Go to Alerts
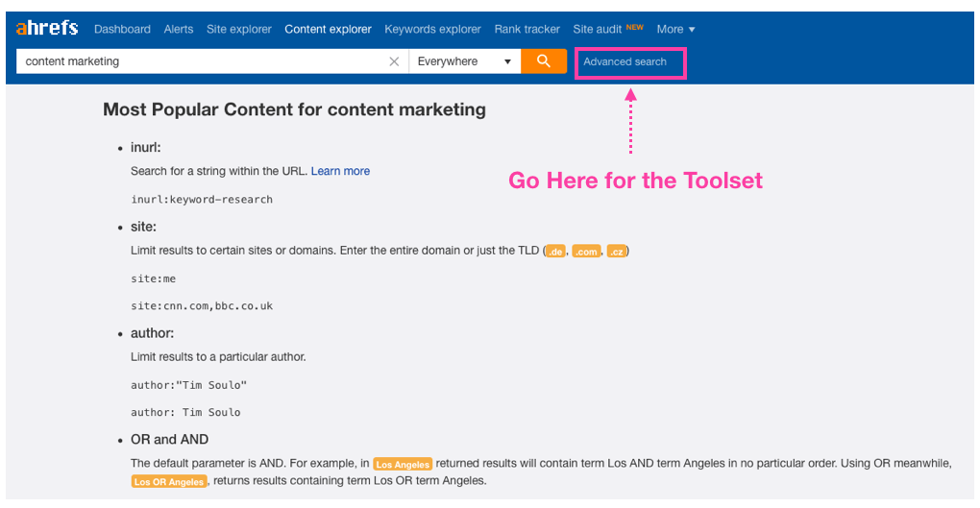This screenshot has height=508, width=980. (179, 30)
